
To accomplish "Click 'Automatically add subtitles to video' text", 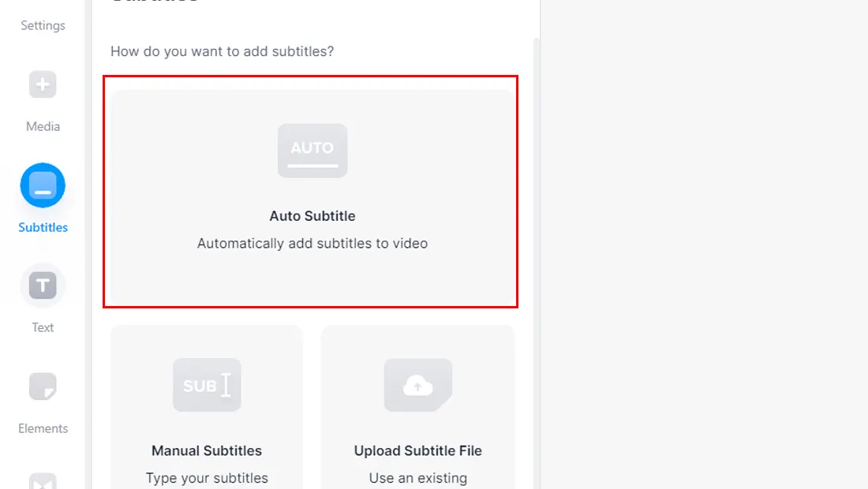I will 312,244.
